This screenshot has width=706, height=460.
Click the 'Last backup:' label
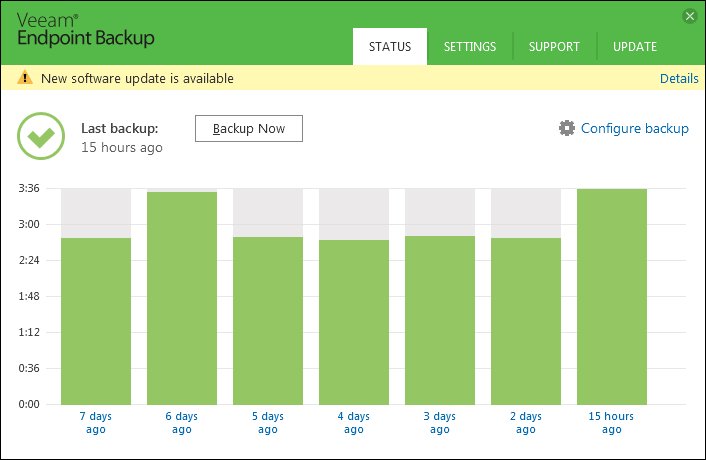coord(120,128)
